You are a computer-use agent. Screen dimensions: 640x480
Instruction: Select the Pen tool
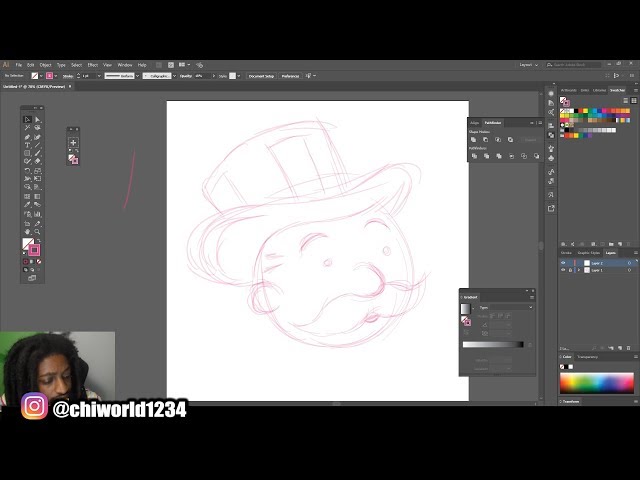pos(27,137)
